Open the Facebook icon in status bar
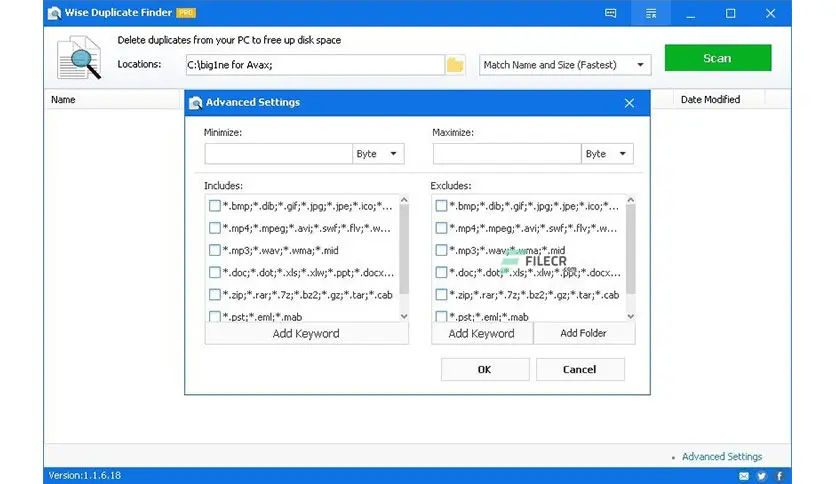Viewport: 836px width, 484px height. point(779,476)
